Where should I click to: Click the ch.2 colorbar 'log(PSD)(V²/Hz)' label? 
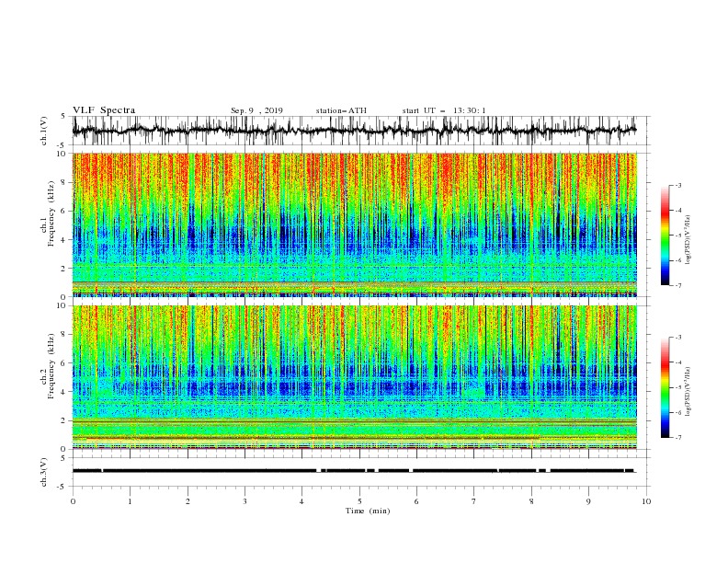pyautogui.click(x=688, y=391)
